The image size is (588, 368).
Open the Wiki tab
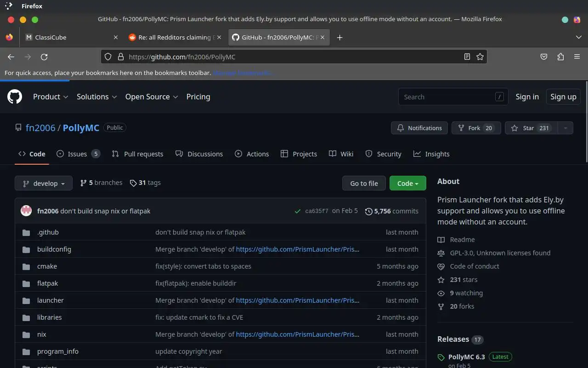click(x=341, y=154)
